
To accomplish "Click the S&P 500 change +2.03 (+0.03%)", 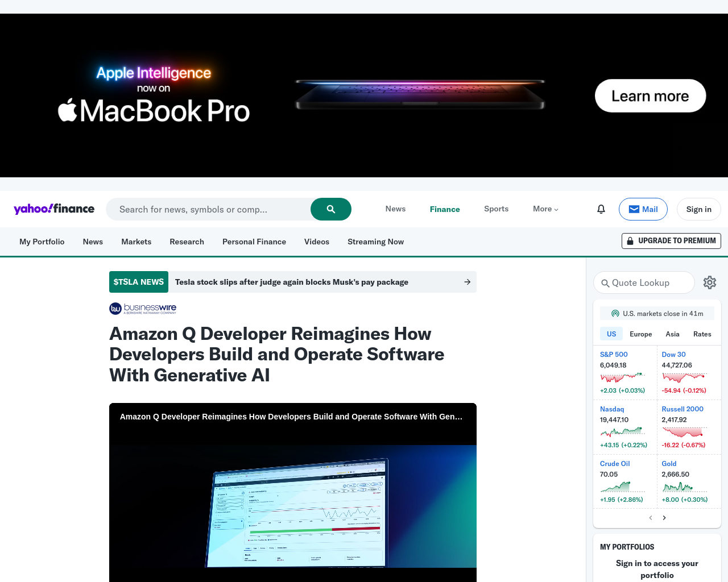I will 622,390.
